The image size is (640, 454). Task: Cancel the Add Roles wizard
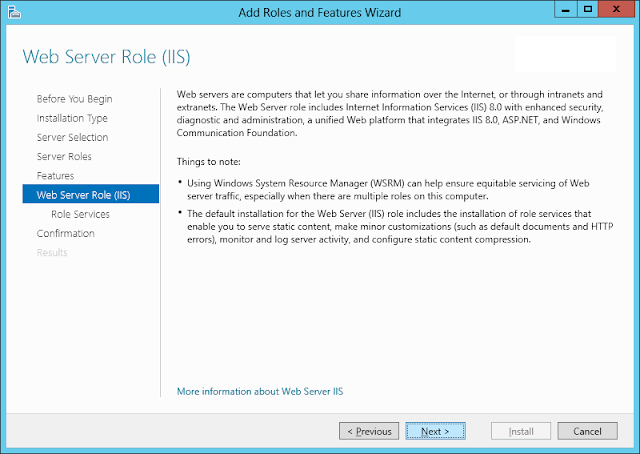(587, 431)
